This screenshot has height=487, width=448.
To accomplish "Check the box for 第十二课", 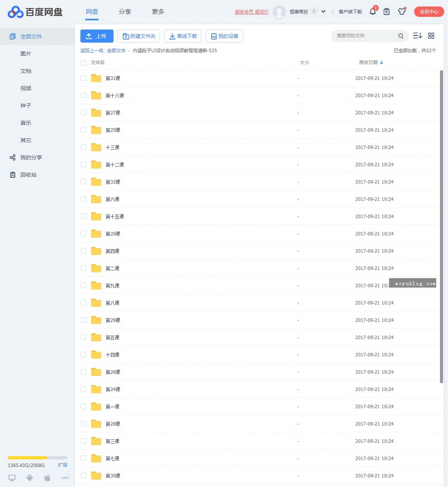I will (x=83, y=165).
